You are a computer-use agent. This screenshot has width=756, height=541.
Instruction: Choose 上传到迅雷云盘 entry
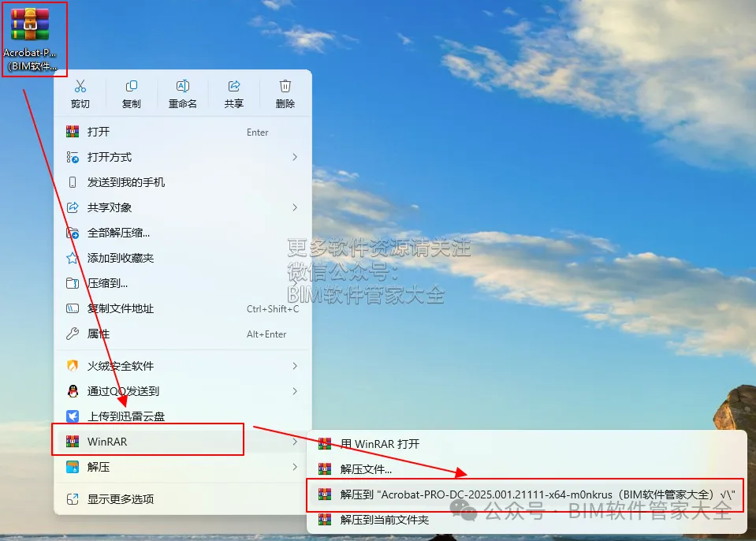click(183, 416)
